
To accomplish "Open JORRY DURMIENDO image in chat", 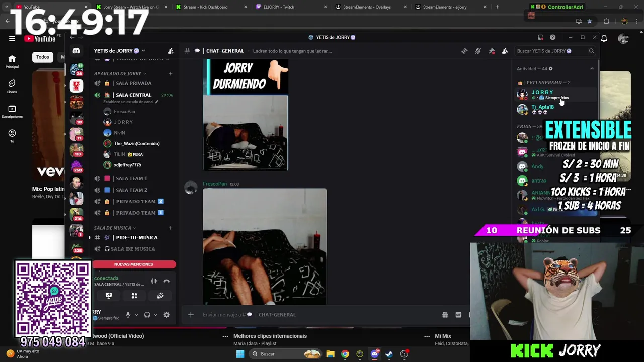I will tap(246, 115).
